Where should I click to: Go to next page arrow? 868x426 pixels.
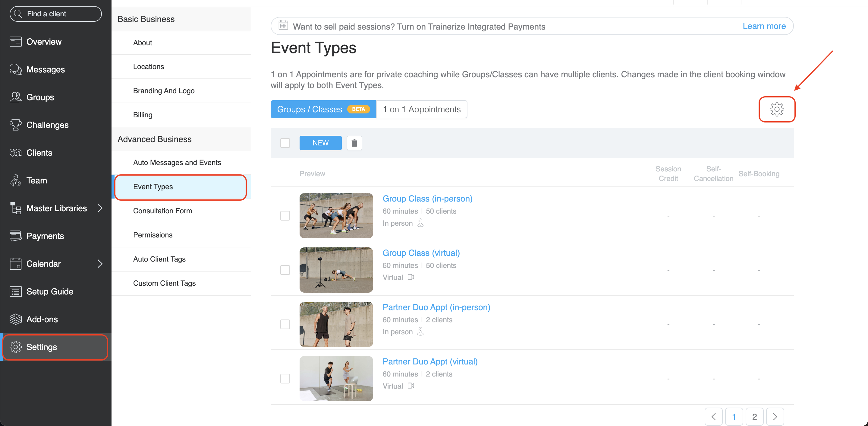point(775,417)
